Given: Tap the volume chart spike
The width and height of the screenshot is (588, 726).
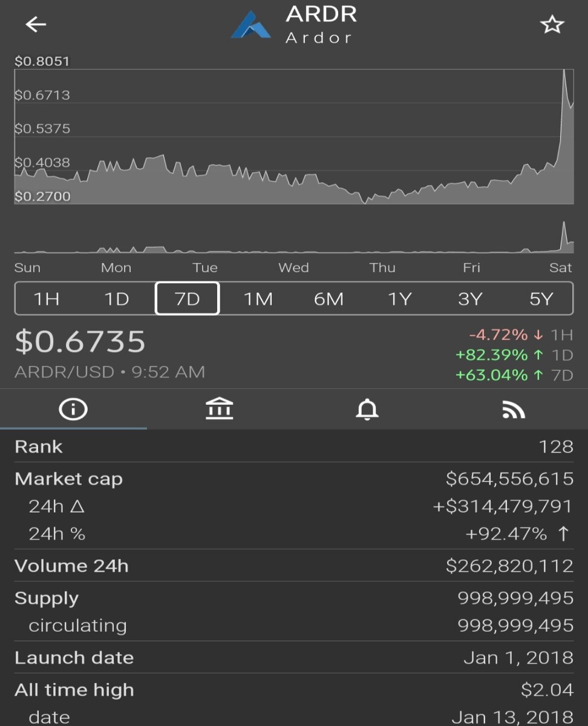Looking at the screenshot, I should [564, 233].
